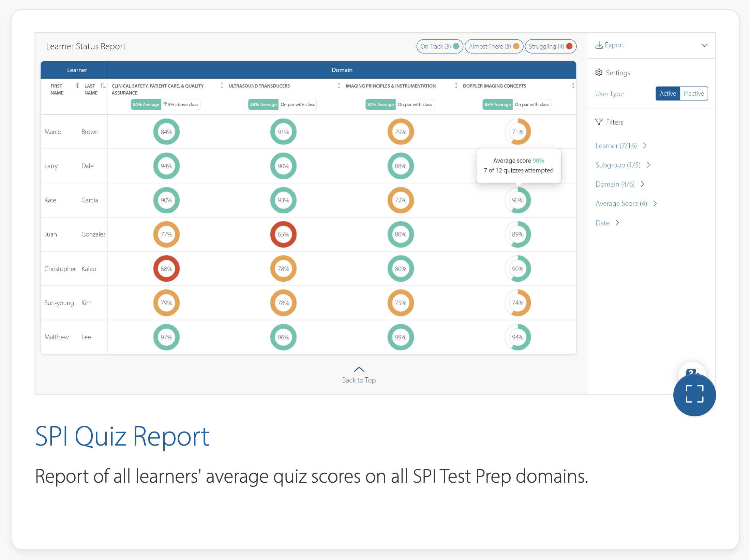Sort Ultrasound Transducers column arrow
The width and height of the screenshot is (750, 560).
(339, 86)
